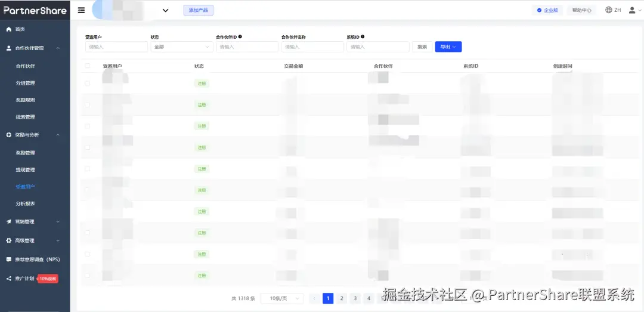Click the person icon beside 合作伙伴管理
Viewport: 644px width, 312px height.
[8, 48]
